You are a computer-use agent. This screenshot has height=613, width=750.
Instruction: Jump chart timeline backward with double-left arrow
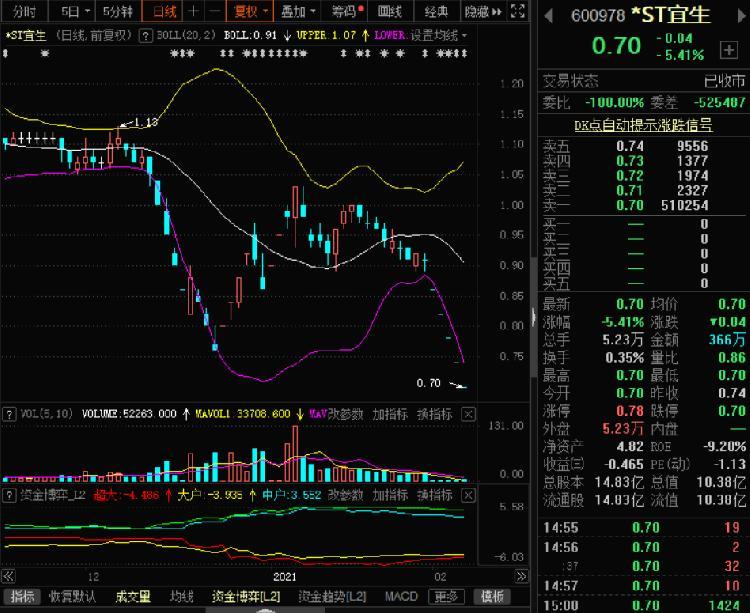(x=8, y=576)
